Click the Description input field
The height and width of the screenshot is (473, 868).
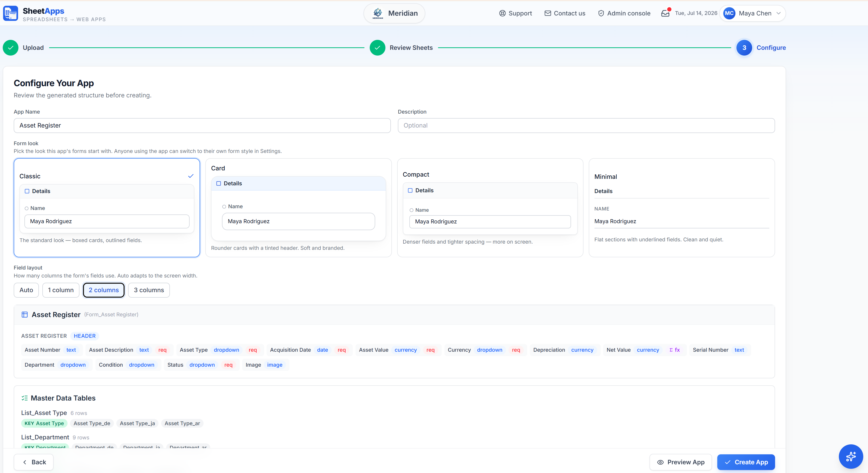586,125
